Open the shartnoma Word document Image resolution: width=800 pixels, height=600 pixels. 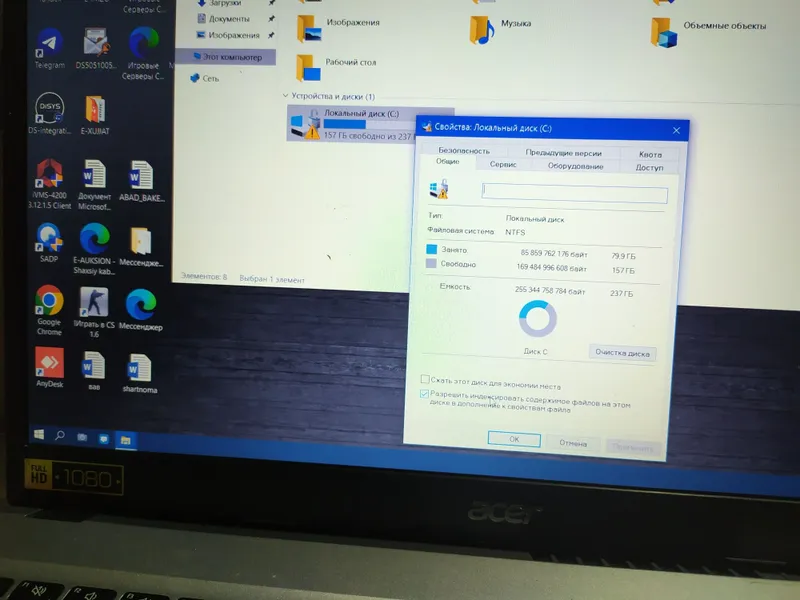[139, 373]
